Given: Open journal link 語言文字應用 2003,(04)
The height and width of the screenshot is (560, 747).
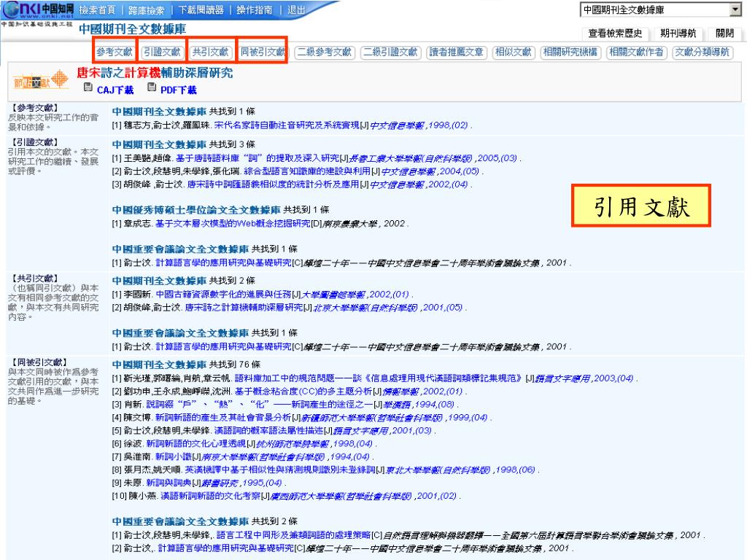Looking at the screenshot, I should (584, 378).
